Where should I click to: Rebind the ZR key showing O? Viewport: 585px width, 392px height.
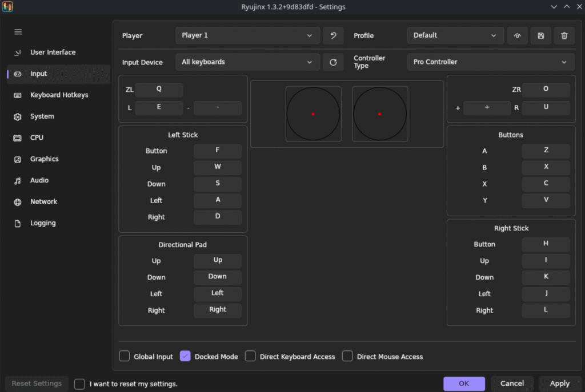pyautogui.click(x=546, y=90)
